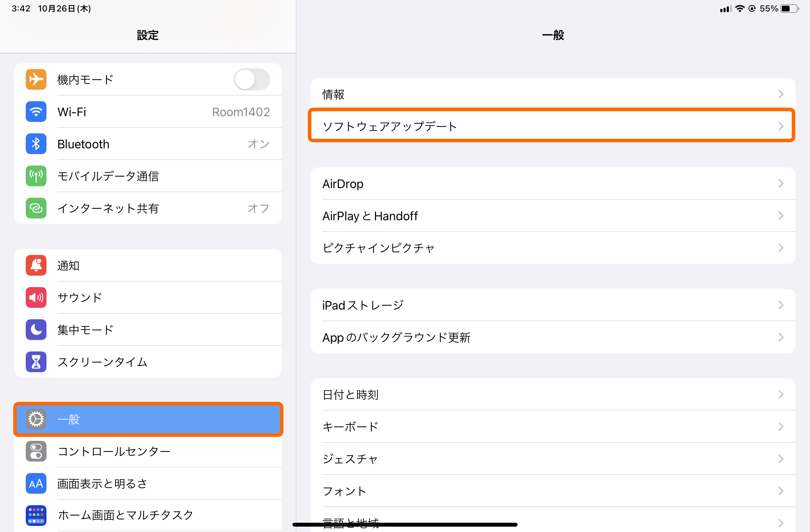Select the airplane mode icon
Viewport: 810px width, 532px height.
(36, 79)
